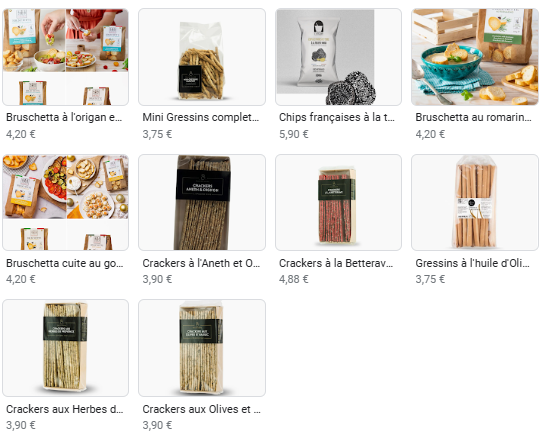Open the 'Gressins à l'huile d'Oli...' title
The width and height of the screenshot is (544, 434).
click(473, 263)
